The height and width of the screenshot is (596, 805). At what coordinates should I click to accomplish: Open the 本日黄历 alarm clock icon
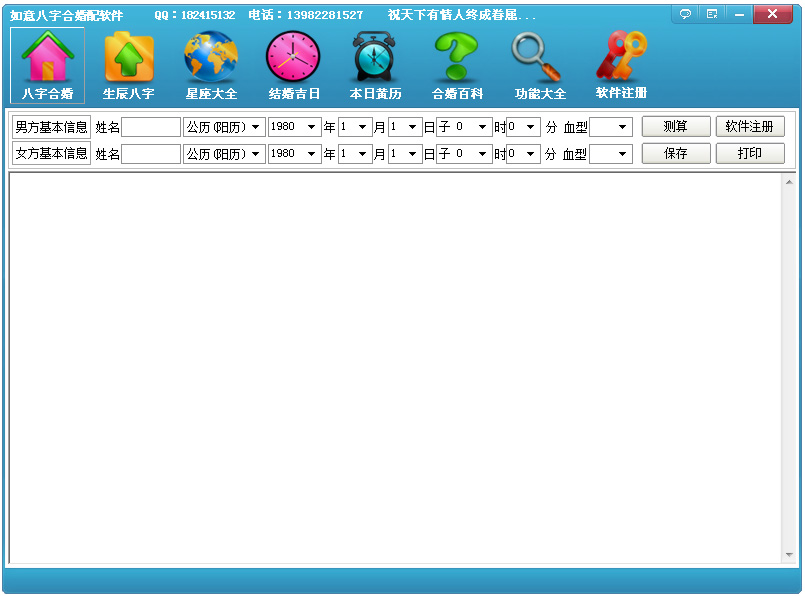point(375,58)
